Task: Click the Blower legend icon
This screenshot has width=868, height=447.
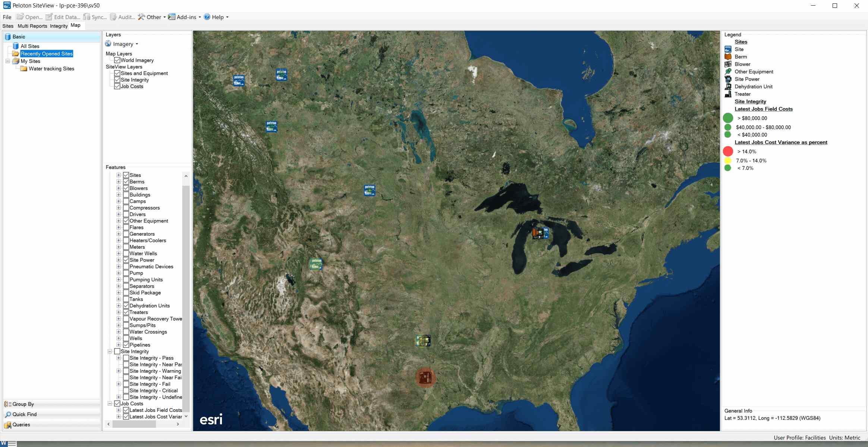Action: [728, 64]
